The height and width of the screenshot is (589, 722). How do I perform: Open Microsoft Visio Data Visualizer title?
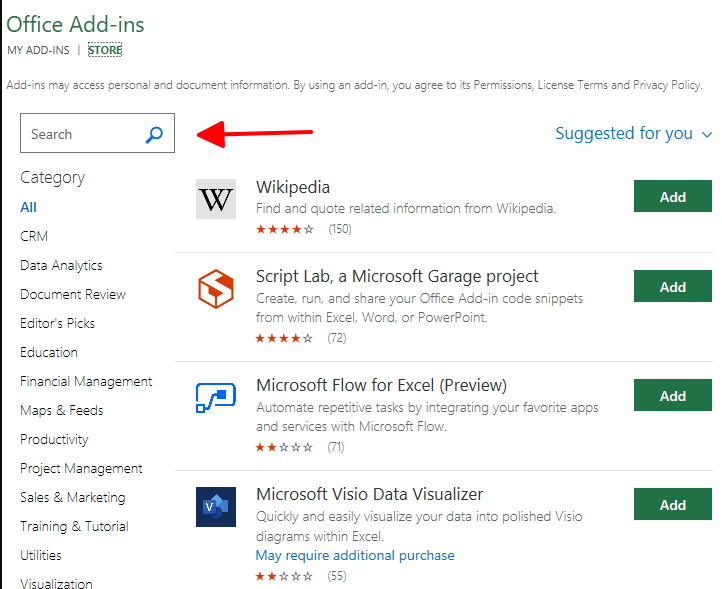[x=369, y=494]
